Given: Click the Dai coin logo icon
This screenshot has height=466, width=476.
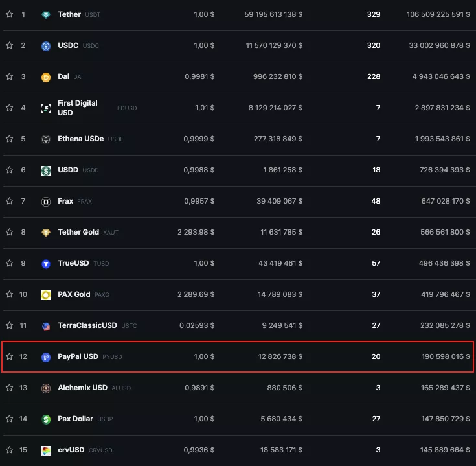Looking at the screenshot, I should click(46, 77).
